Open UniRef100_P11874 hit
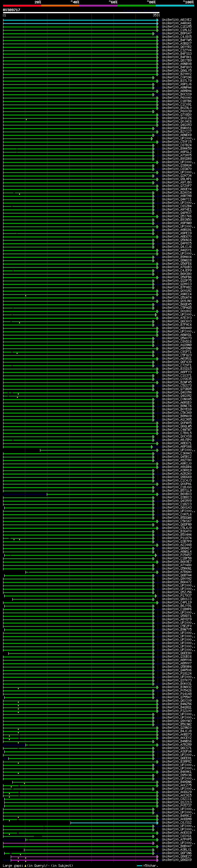Image resolution: width=197 pixels, height=868 pixels. (x=176, y=538)
